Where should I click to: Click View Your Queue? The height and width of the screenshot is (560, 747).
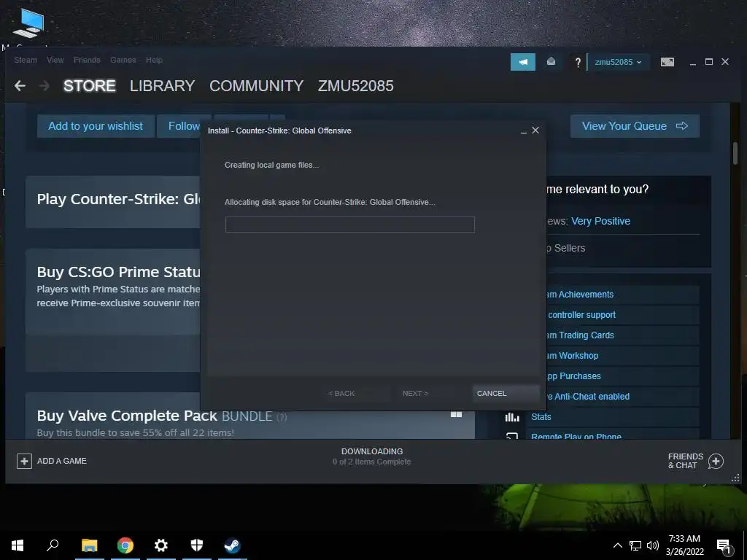(635, 126)
